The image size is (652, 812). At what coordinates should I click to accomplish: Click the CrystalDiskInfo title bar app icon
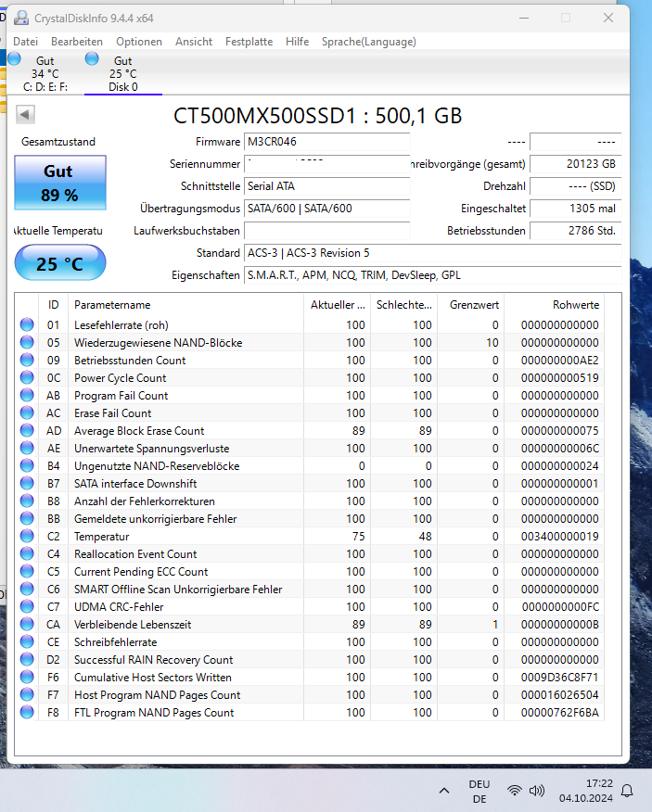tap(21, 19)
